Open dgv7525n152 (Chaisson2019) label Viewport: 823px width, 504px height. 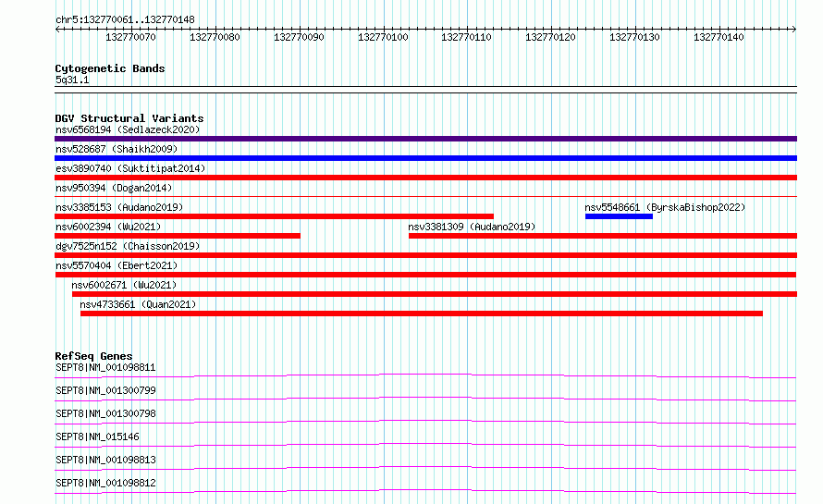click(x=128, y=246)
